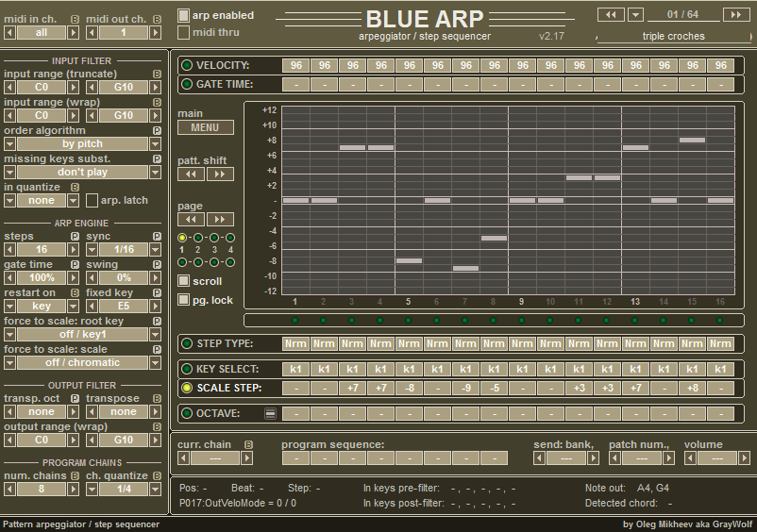Toggle the SCALE STEP row LED

pos(186,388)
